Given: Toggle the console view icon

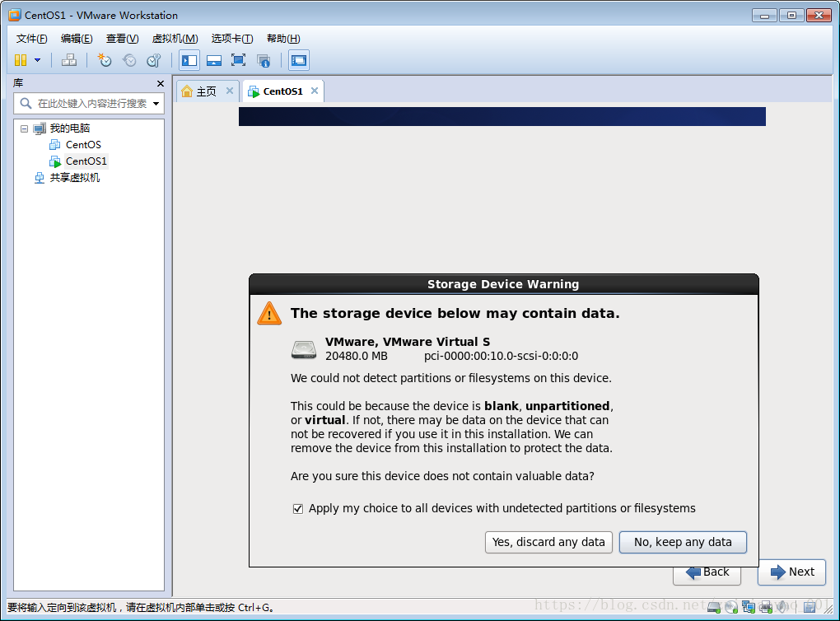Looking at the screenshot, I should pos(298,60).
